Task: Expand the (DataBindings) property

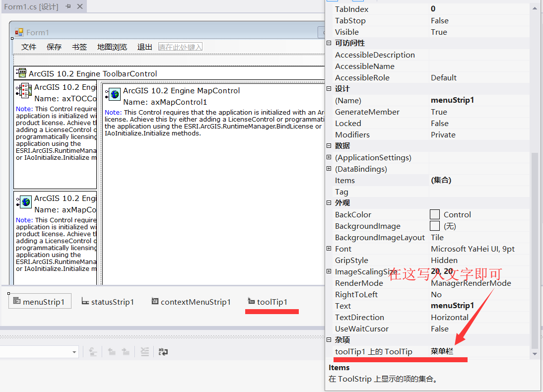Action: coord(329,169)
